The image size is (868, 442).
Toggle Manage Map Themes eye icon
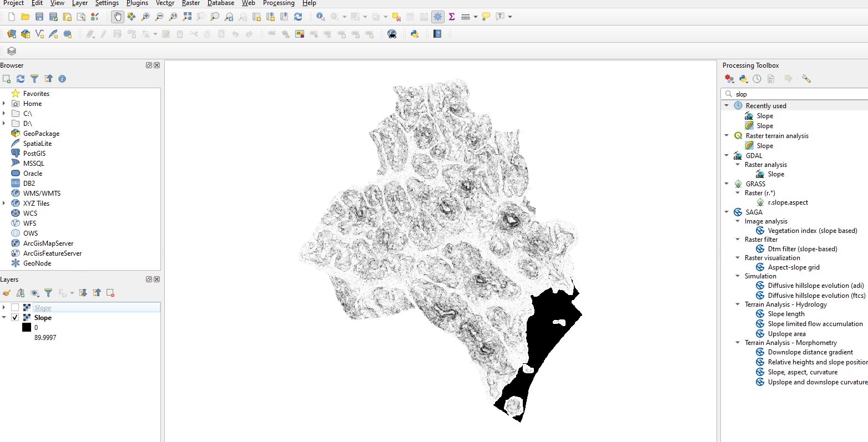click(34, 293)
